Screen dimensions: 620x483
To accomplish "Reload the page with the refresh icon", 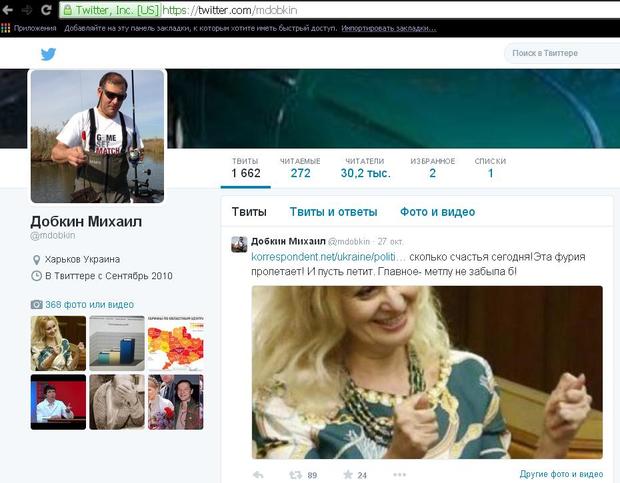I will coord(46,9).
